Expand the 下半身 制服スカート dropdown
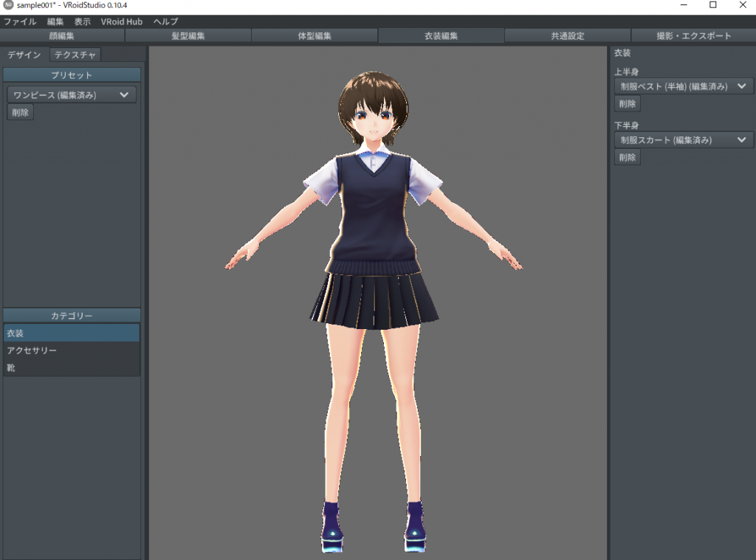Screen dimensions: 756x560 click(684, 139)
